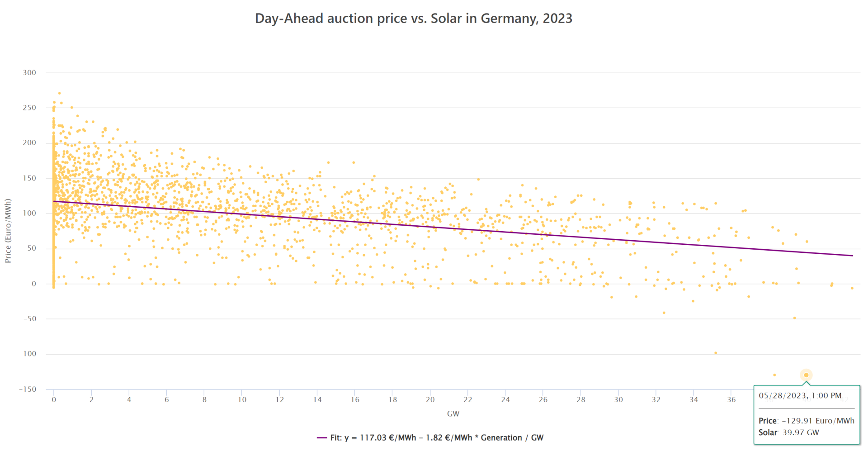Click the x-axis tick label '20'

[x=430, y=400]
